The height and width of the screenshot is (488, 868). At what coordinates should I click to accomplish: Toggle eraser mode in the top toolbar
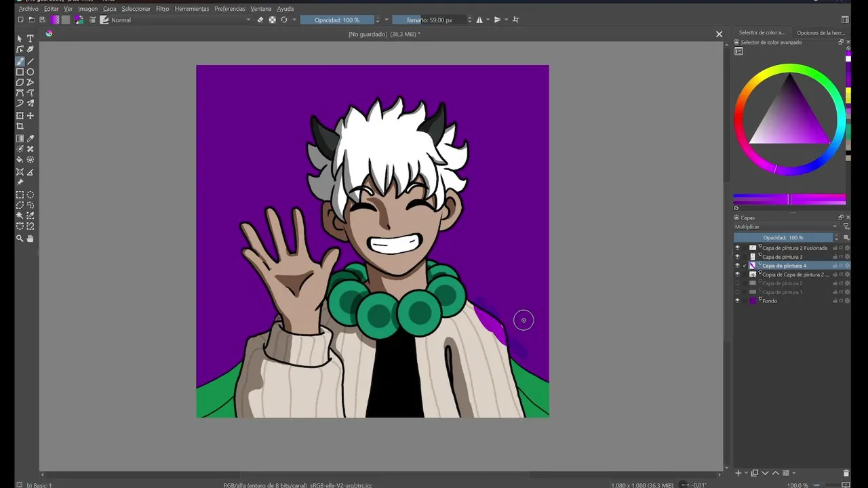click(x=260, y=20)
